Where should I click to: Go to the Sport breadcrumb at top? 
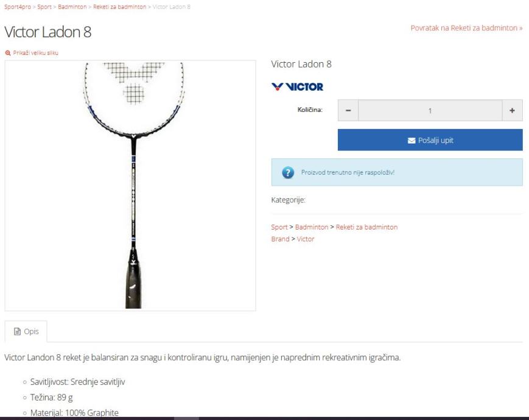click(44, 7)
